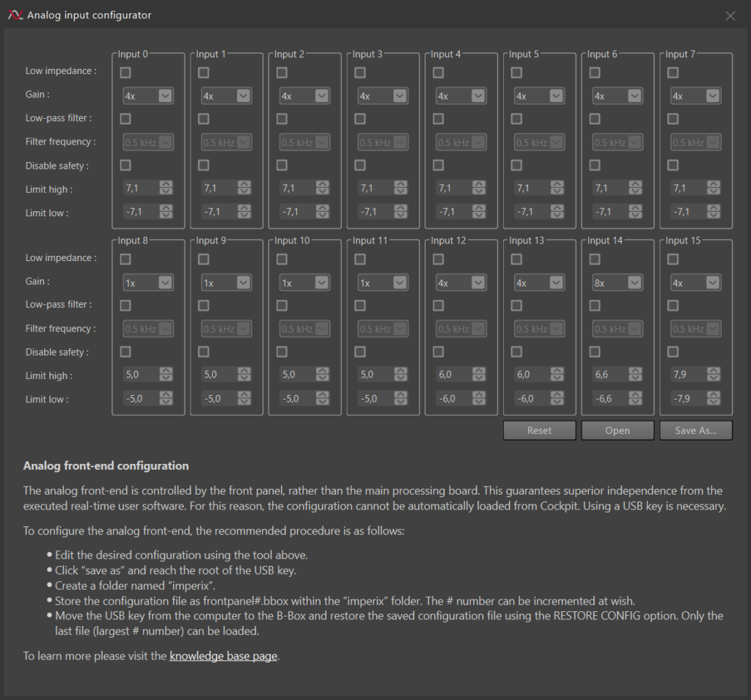Click the Reset button
This screenshot has height=700, width=751.
pyautogui.click(x=539, y=430)
